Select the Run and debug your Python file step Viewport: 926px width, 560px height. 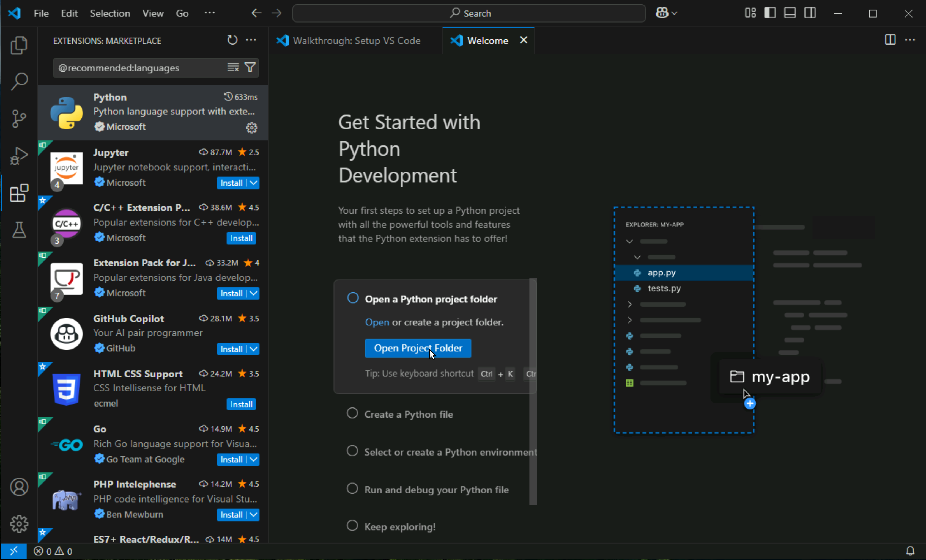(x=436, y=490)
